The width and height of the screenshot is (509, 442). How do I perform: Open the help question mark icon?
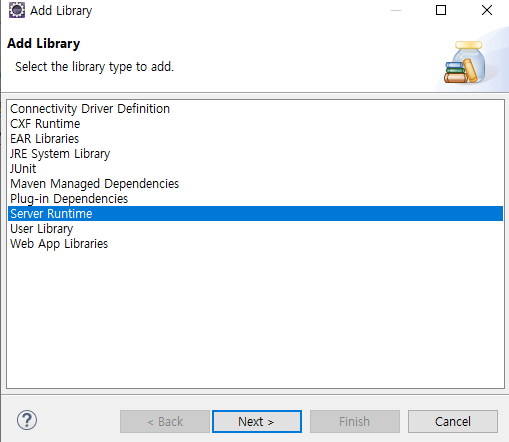pyautogui.click(x=27, y=420)
